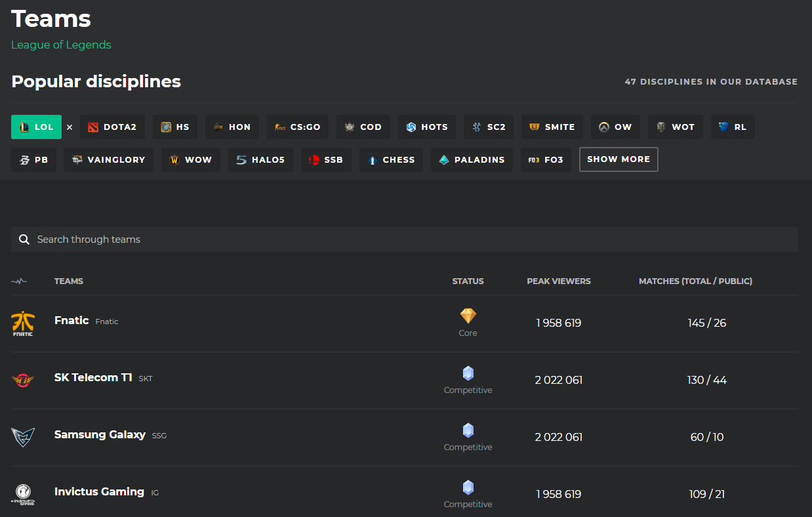The height and width of the screenshot is (517, 812).
Task: Click Fnatic's gold Core status gem
Action: tap(468, 316)
